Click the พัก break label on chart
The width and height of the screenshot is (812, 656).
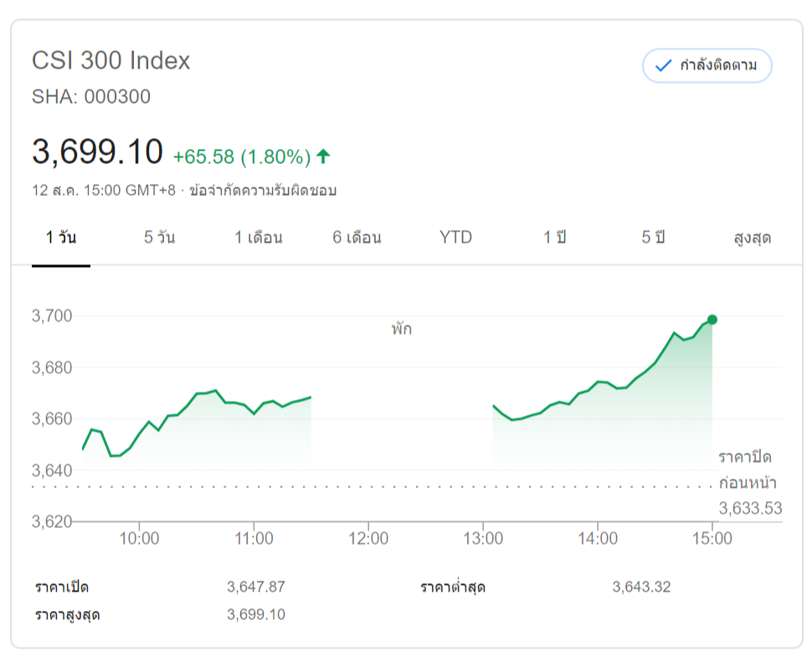(x=401, y=330)
